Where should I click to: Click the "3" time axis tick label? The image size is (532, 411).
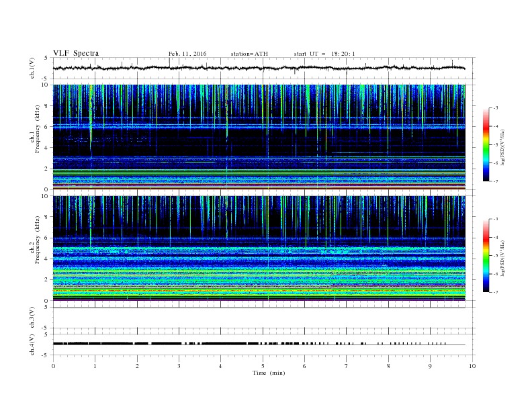[179, 366]
